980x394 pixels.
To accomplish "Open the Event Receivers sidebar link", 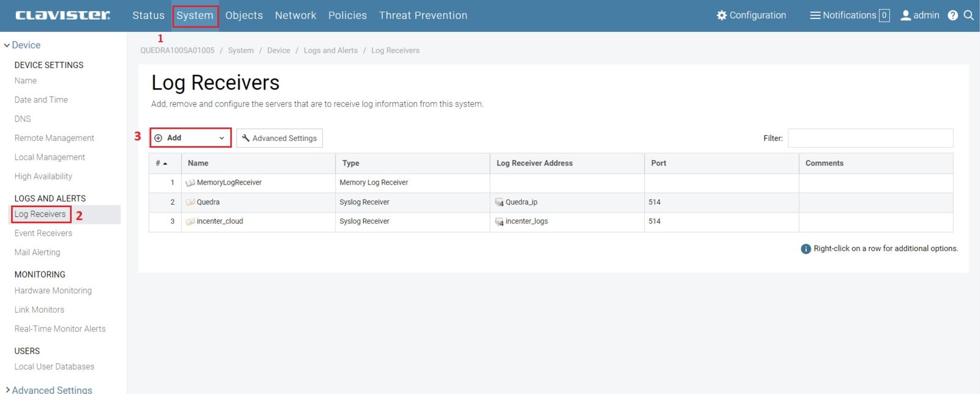I will (43, 233).
